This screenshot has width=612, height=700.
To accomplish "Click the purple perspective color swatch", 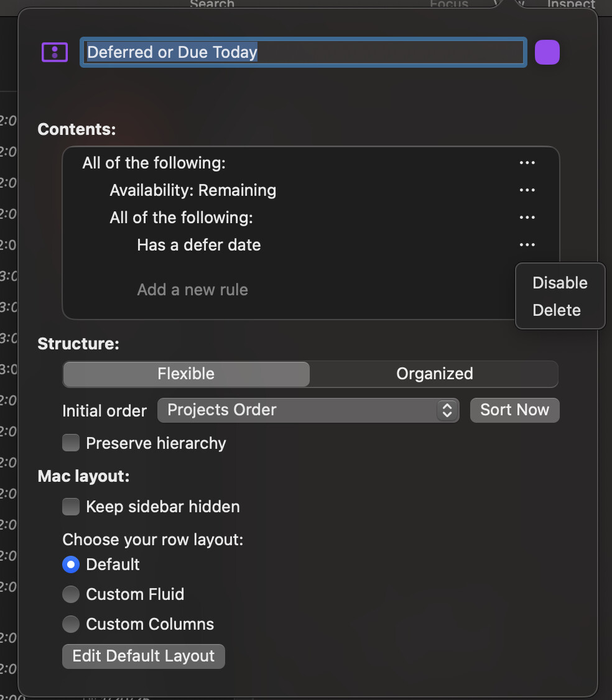I will pos(547,52).
